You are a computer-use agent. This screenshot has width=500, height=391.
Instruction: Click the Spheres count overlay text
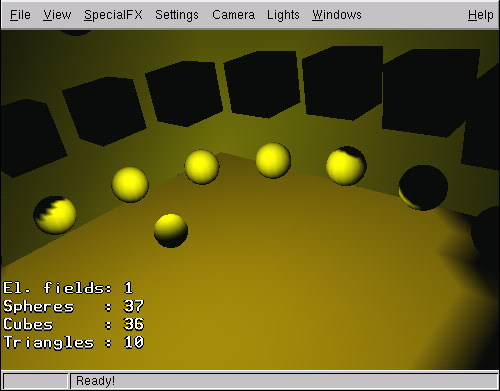[x=73, y=306]
